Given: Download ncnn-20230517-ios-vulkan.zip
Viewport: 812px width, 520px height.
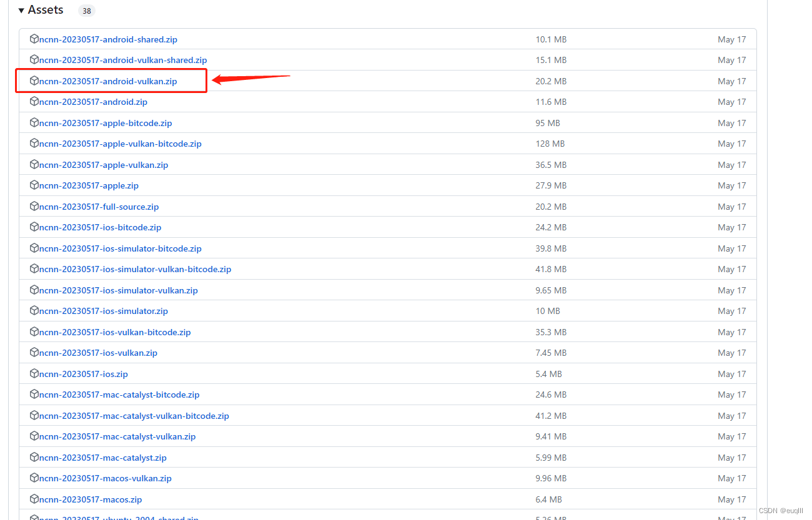Looking at the screenshot, I should tap(98, 353).
